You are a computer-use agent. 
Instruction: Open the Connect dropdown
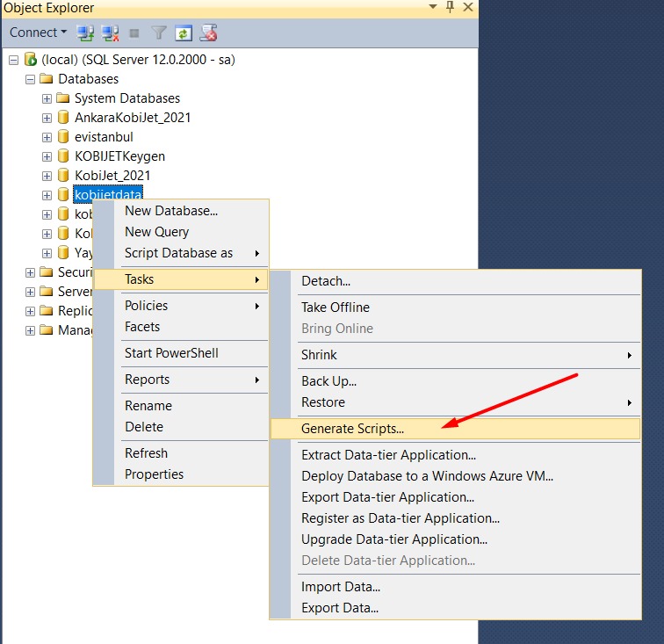pos(38,33)
